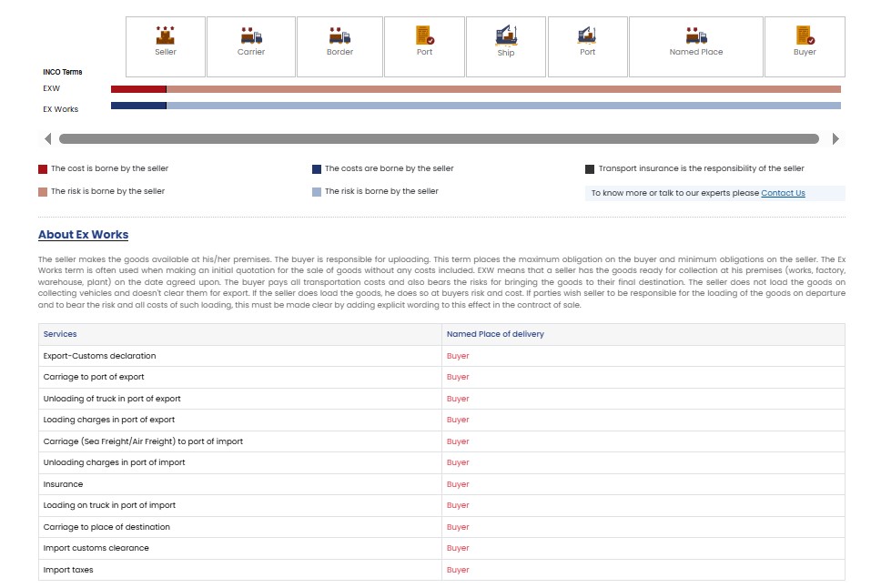Click the Ship stage icon

pos(506,36)
